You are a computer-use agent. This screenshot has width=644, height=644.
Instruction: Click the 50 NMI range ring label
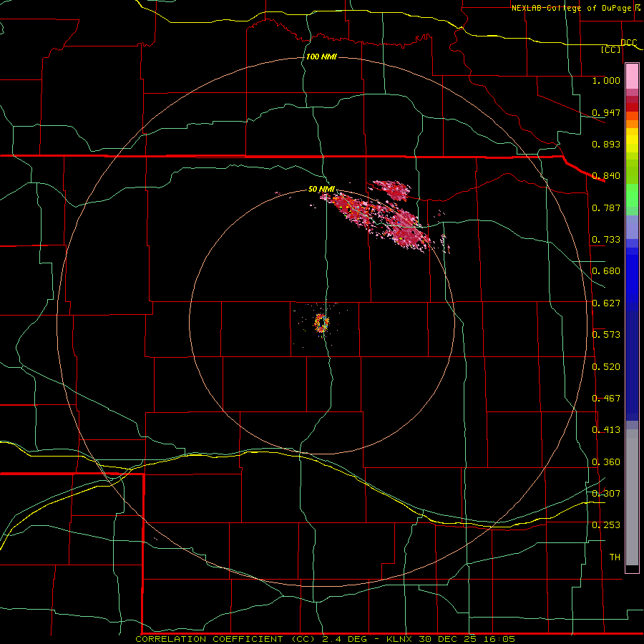point(321,189)
